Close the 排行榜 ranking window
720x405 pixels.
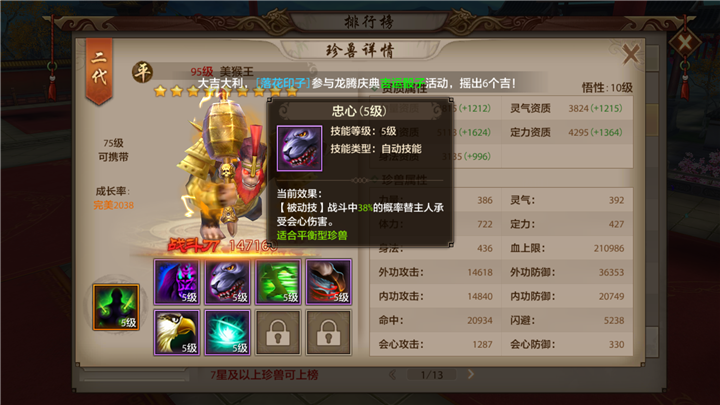tap(685, 43)
